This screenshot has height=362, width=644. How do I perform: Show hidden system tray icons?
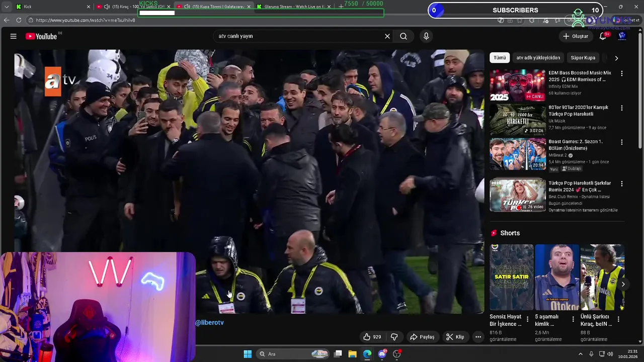[x=581, y=354]
